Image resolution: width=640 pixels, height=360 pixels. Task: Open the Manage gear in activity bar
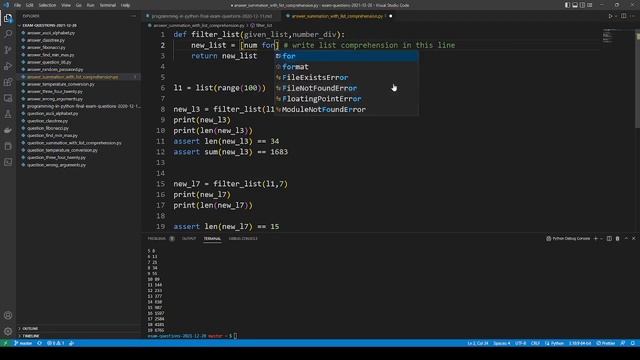pyautogui.click(x=8, y=331)
